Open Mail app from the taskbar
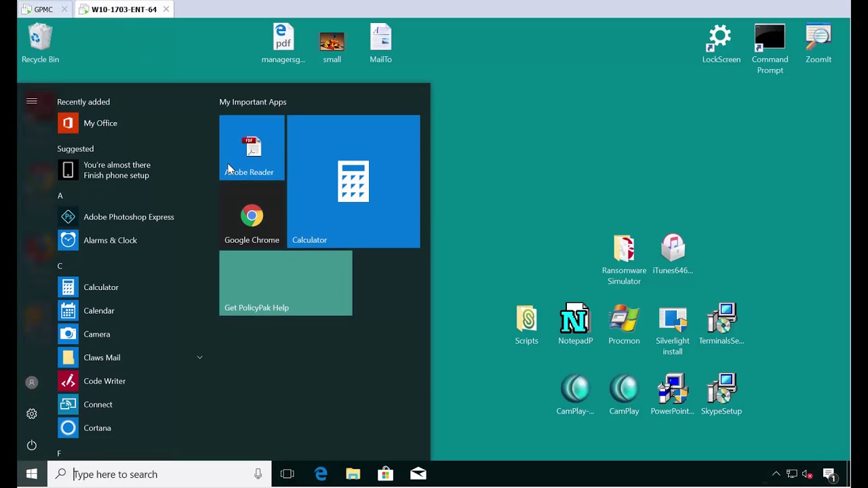Image resolution: width=868 pixels, height=488 pixels. click(418, 474)
